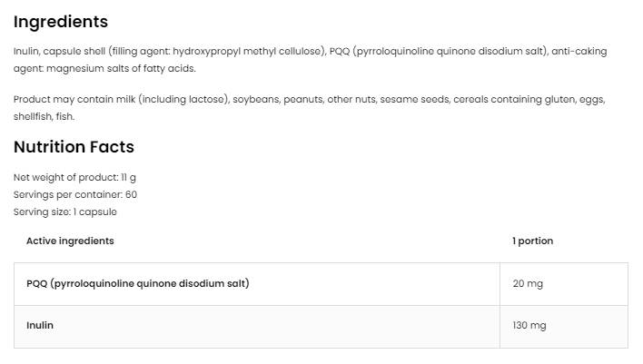
Task: Click the 'Servings per container: 60' line
Action: [x=75, y=194]
